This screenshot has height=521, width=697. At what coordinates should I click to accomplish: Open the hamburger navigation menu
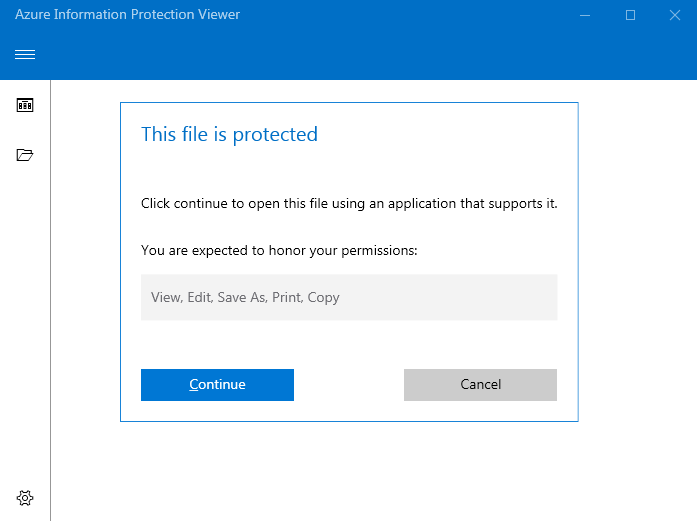tap(25, 54)
